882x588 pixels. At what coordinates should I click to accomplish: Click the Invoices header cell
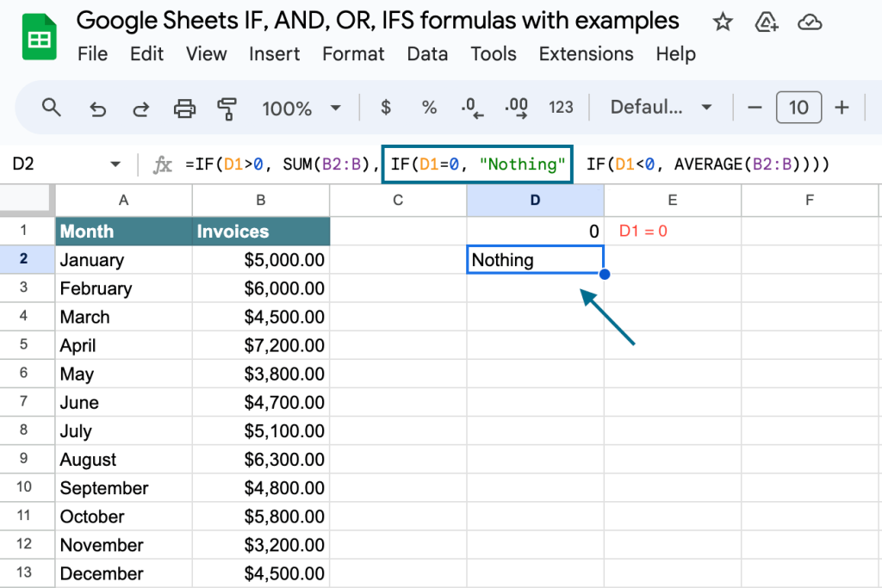[261, 231]
